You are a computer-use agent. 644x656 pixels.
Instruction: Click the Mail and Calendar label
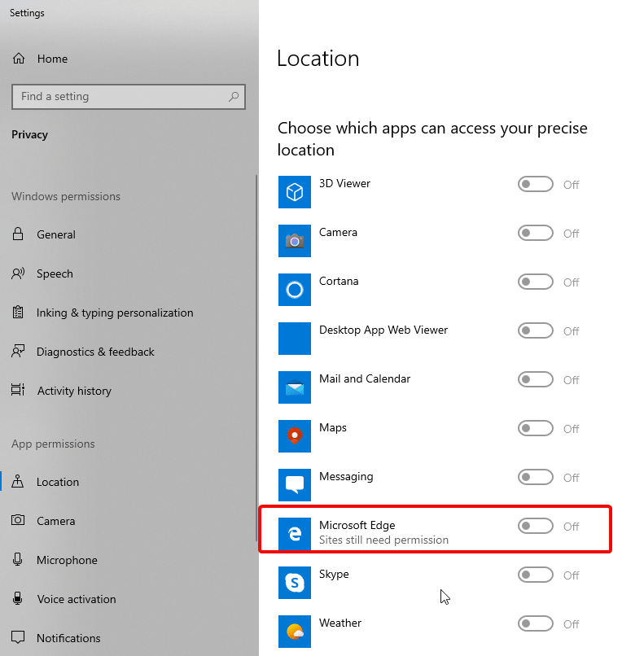pyautogui.click(x=365, y=378)
